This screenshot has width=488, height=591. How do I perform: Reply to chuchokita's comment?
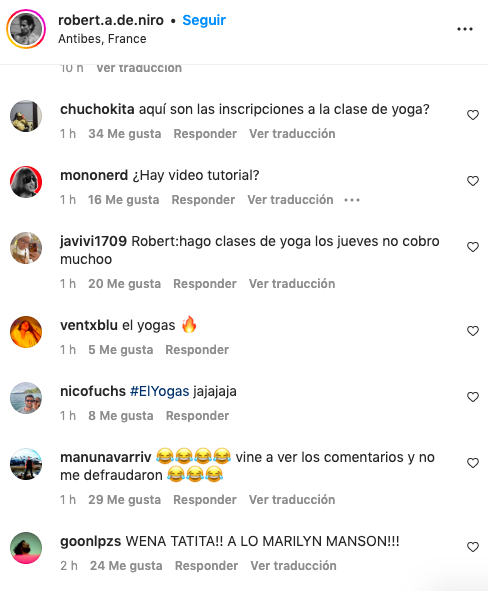pyautogui.click(x=205, y=133)
